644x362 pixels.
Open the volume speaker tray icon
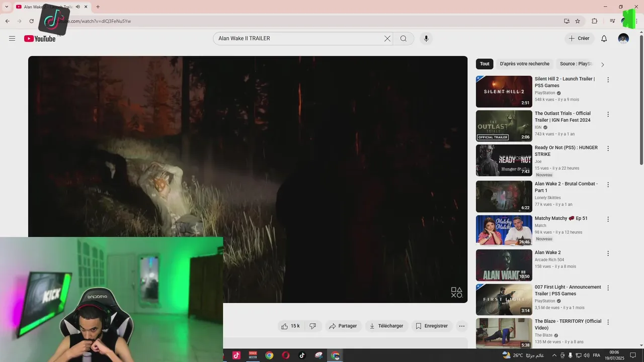click(586, 355)
